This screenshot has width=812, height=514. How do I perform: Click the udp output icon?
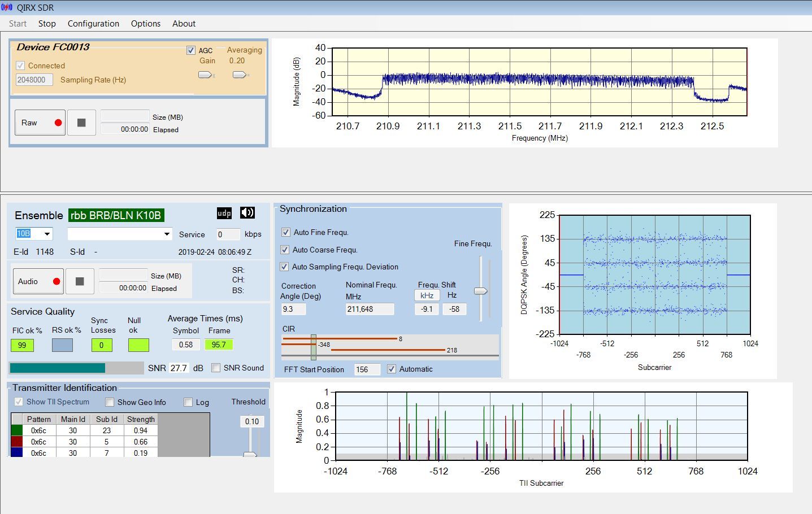tap(224, 213)
